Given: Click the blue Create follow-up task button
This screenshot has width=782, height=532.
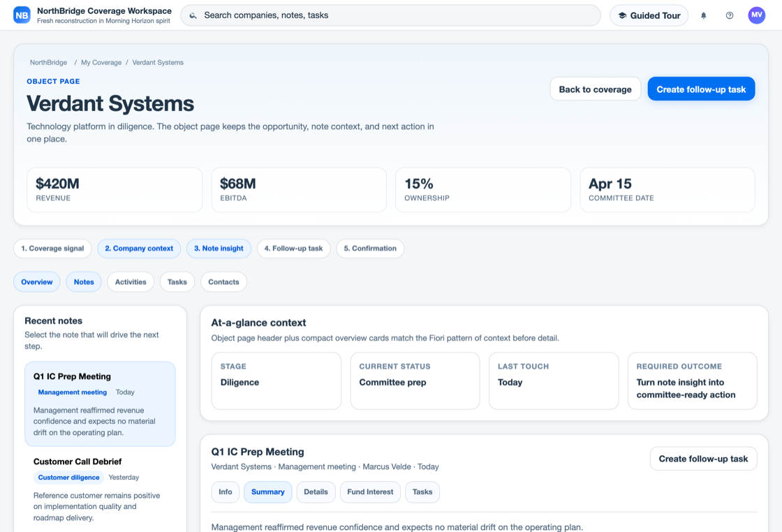Looking at the screenshot, I should point(701,89).
